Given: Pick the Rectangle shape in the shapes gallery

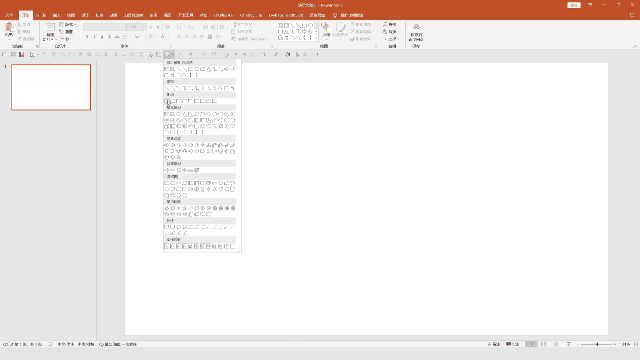Looking at the screenshot, I should point(166,101).
